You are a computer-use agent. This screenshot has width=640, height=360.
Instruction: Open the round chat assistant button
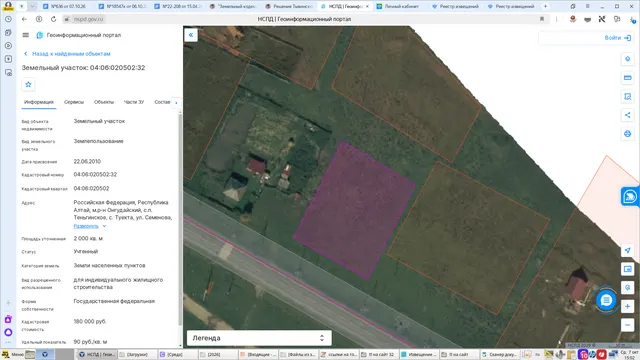pyautogui.click(x=606, y=300)
